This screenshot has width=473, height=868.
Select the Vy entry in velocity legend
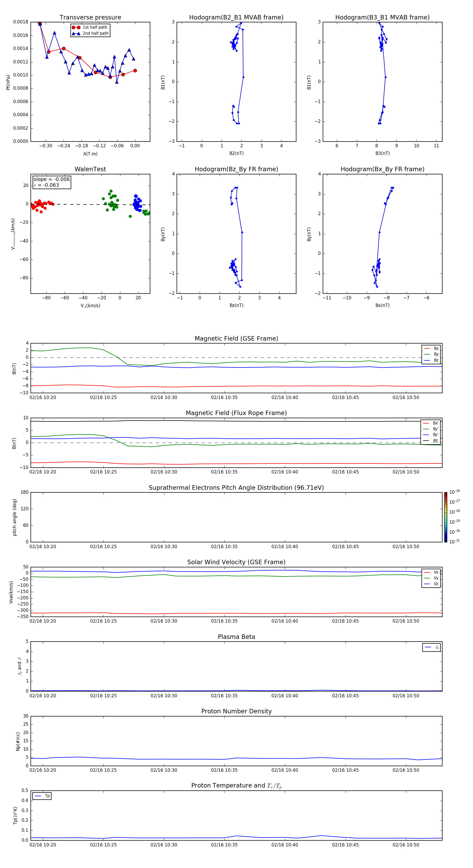431,578
